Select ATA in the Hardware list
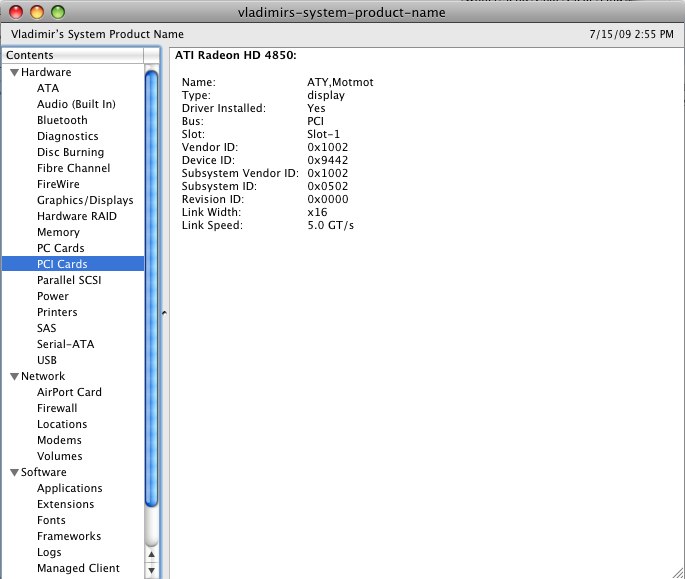This screenshot has height=579, width=685. click(48, 88)
